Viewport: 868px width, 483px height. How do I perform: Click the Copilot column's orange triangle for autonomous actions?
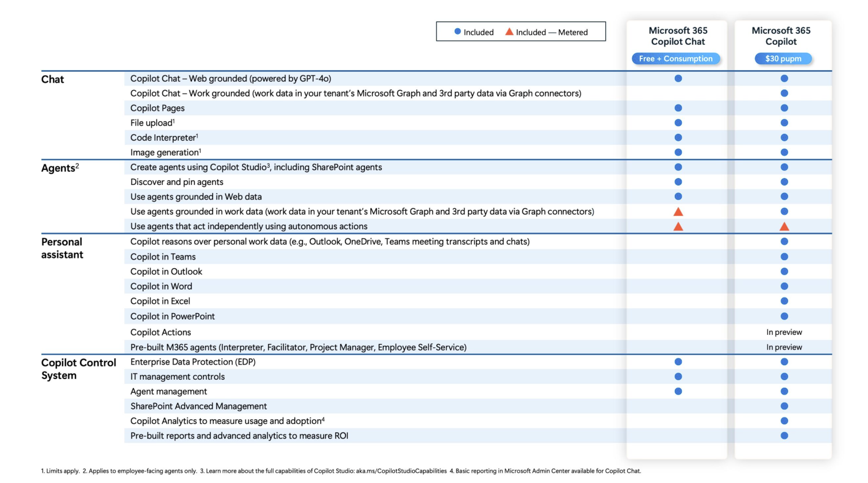[x=784, y=226]
